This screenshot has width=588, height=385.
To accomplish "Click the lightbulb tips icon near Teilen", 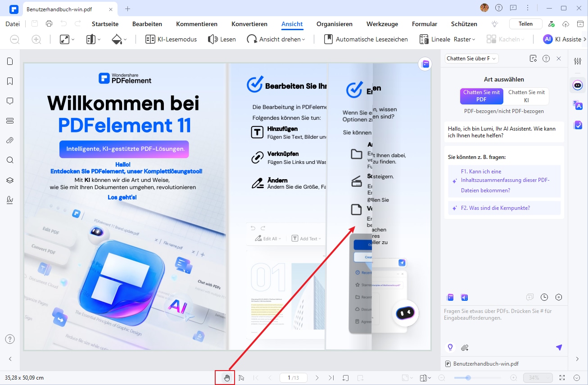I will coord(495,24).
